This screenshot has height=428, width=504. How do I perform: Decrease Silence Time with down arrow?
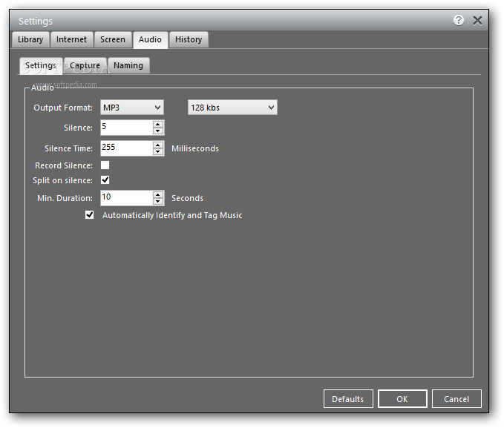tap(158, 151)
